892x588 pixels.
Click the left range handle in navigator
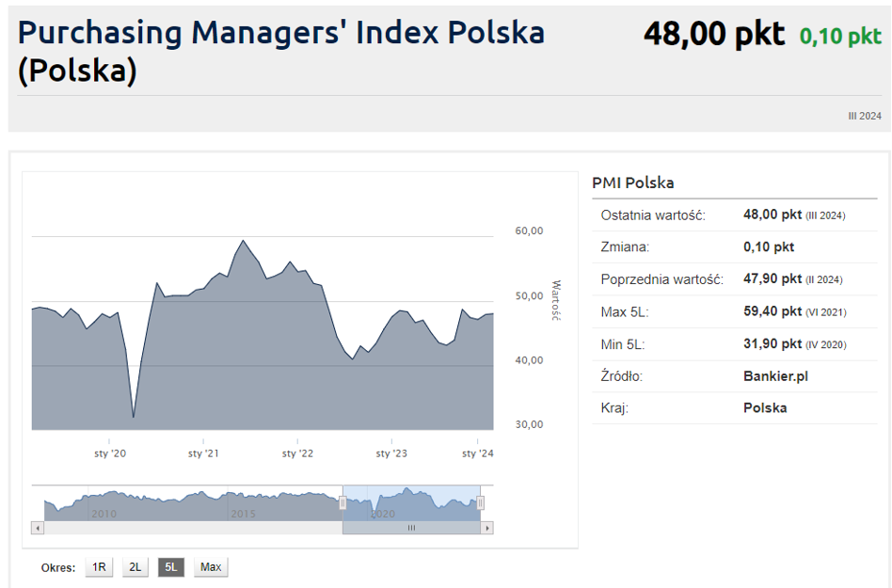pyautogui.click(x=342, y=502)
